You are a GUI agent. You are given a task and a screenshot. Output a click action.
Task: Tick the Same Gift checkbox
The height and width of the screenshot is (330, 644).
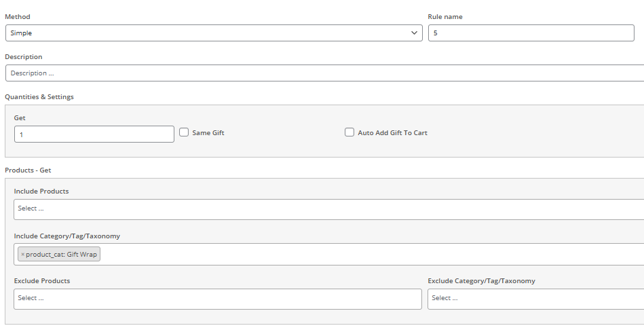(x=184, y=133)
